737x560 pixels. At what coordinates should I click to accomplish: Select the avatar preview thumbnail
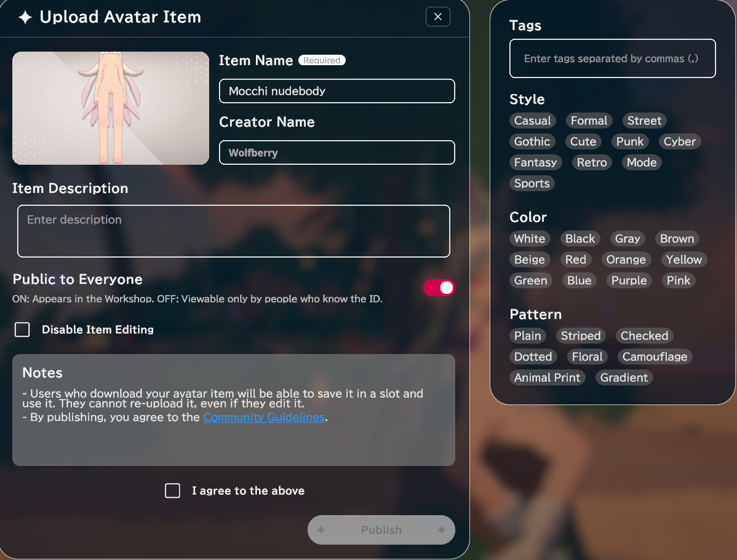(111, 108)
